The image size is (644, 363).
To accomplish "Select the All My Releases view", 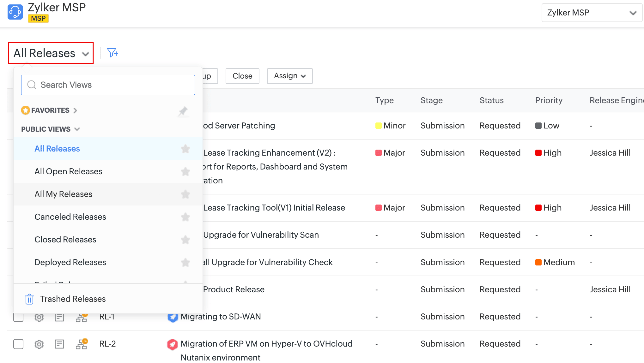I will click(x=64, y=194).
